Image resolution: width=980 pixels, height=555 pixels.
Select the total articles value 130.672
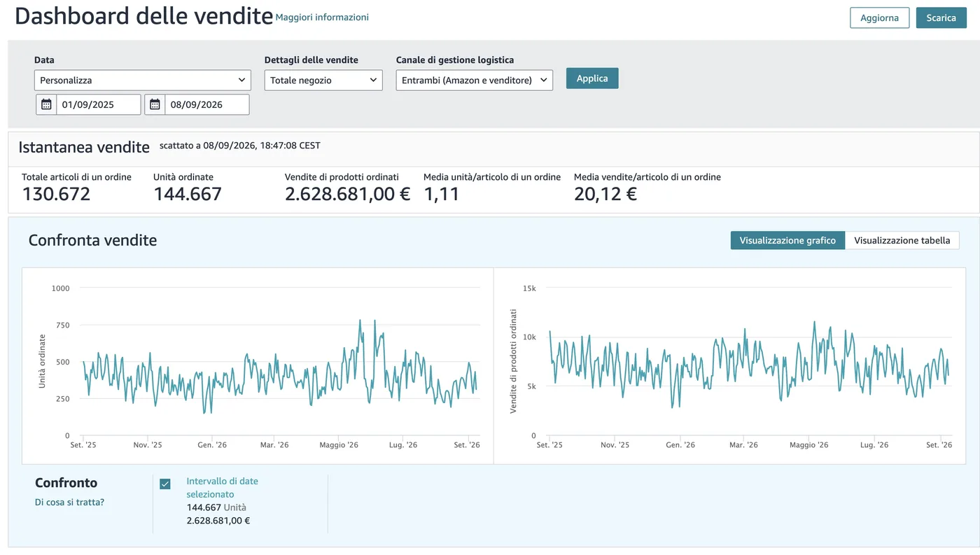(x=56, y=194)
